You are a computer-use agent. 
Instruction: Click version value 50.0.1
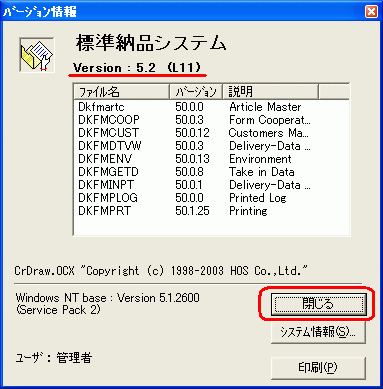click(189, 185)
